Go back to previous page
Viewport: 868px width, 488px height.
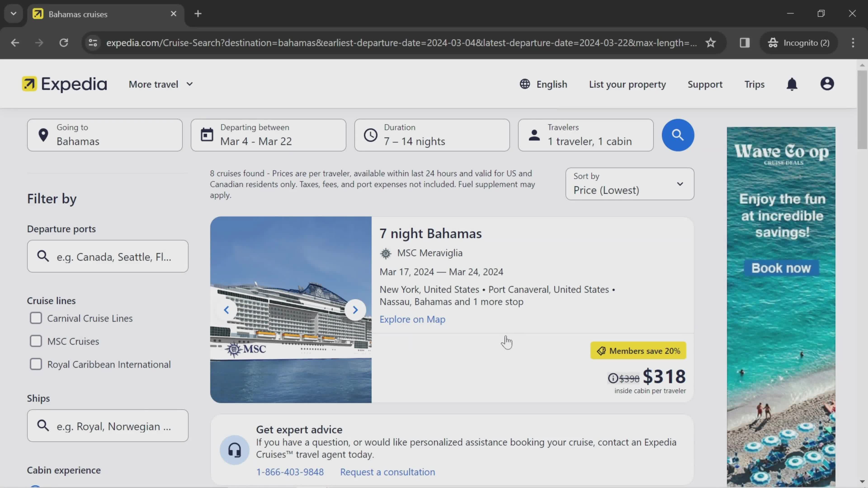15,43
